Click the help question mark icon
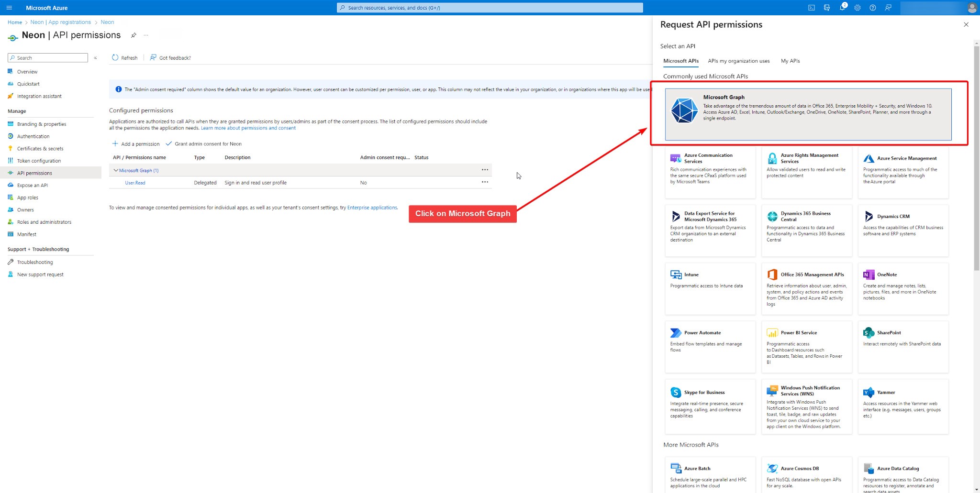This screenshot has width=980, height=493. coord(873,8)
